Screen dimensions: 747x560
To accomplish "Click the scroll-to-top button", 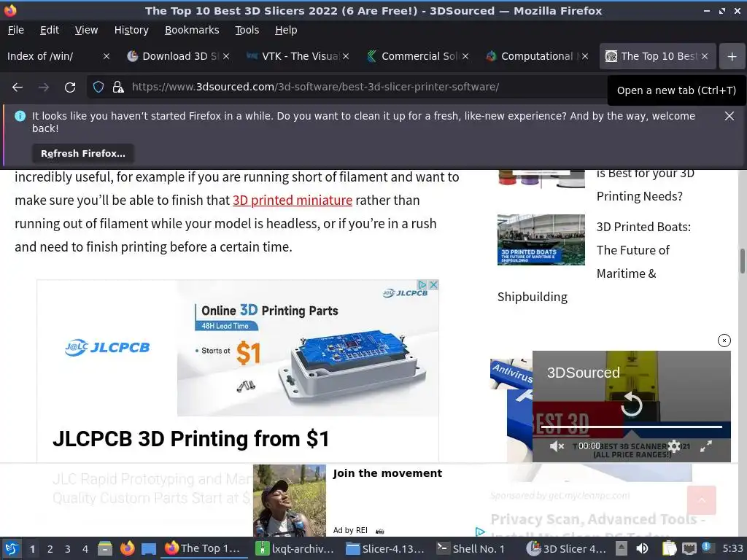I will coord(701,500).
